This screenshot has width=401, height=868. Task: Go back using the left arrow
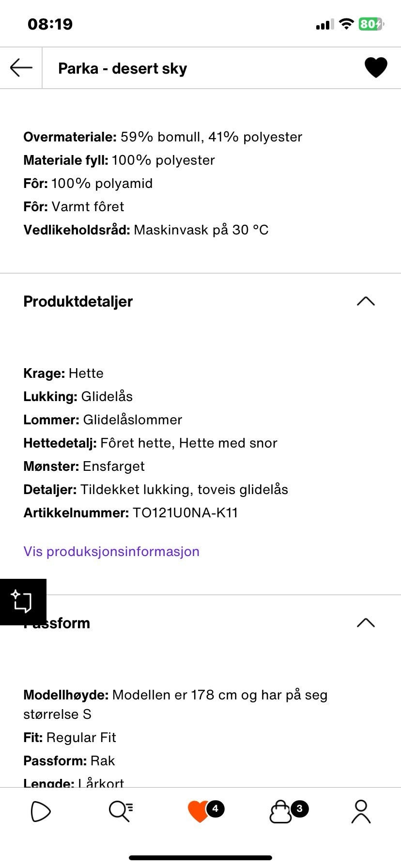click(x=21, y=68)
